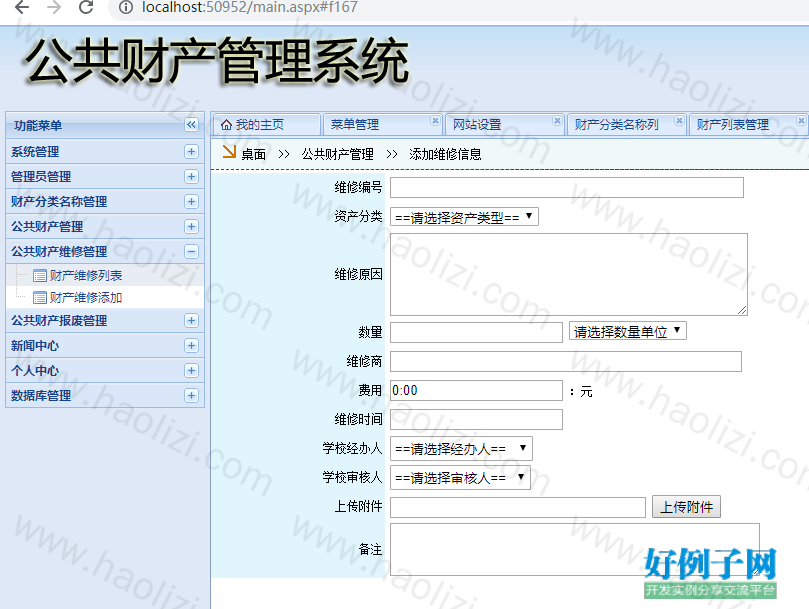Click 公共财产管理 in the breadcrumb
The image size is (809, 609).
coord(337,154)
